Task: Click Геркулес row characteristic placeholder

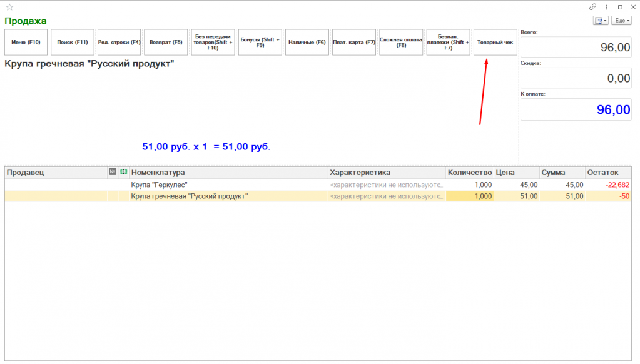Action: tap(387, 185)
